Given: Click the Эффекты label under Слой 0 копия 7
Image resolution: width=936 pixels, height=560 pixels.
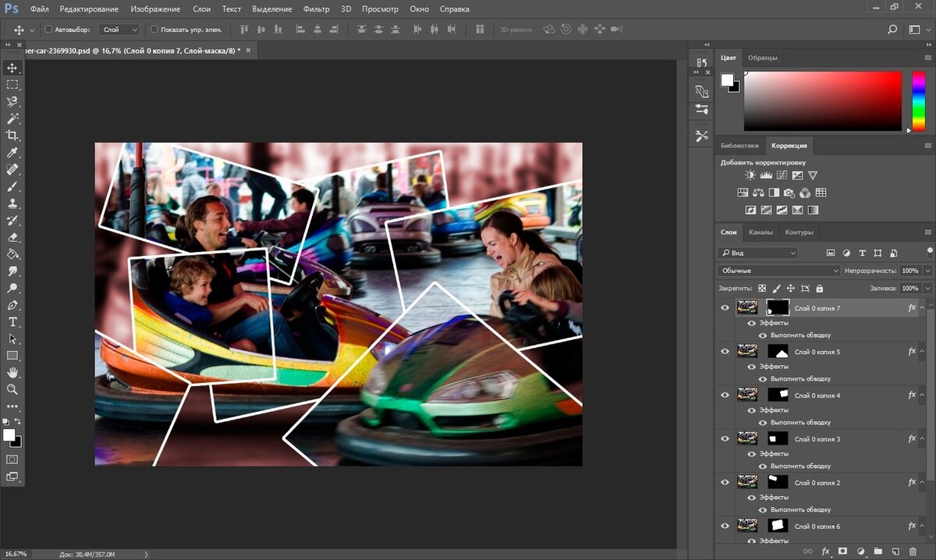Looking at the screenshot, I should tap(774, 323).
